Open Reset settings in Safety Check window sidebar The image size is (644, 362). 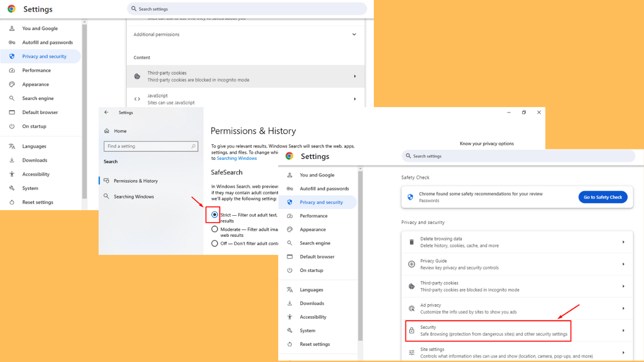pyautogui.click(x=317, y=344)
